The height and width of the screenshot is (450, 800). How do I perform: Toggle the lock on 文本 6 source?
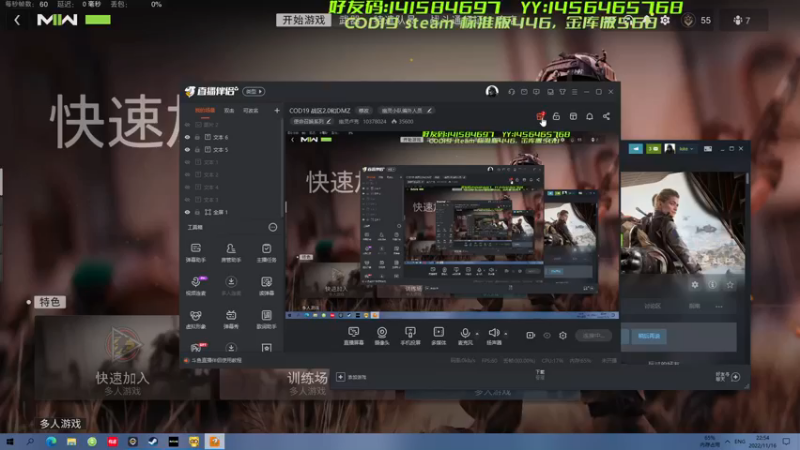click(x=197, y=137)
